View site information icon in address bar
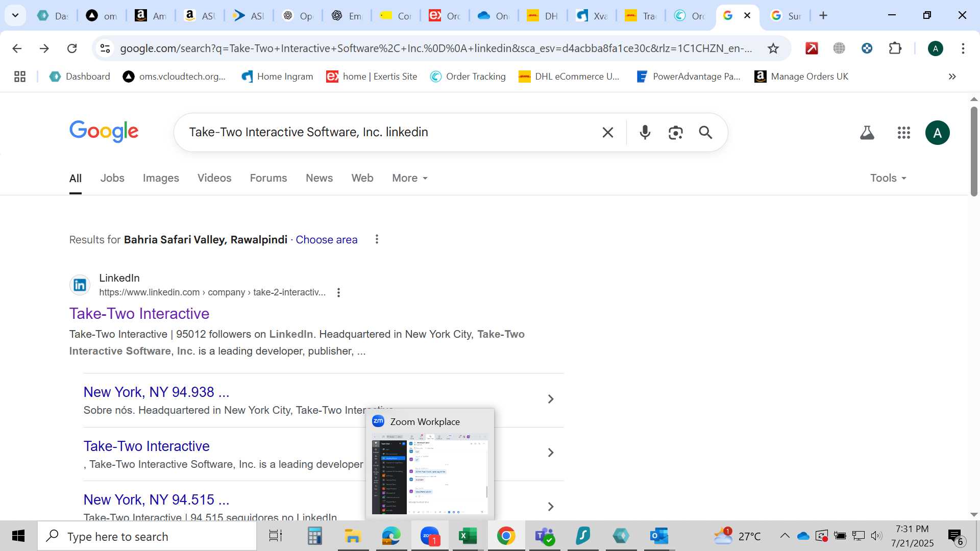This screenshot has width=980, height=551. coord(105,48)
